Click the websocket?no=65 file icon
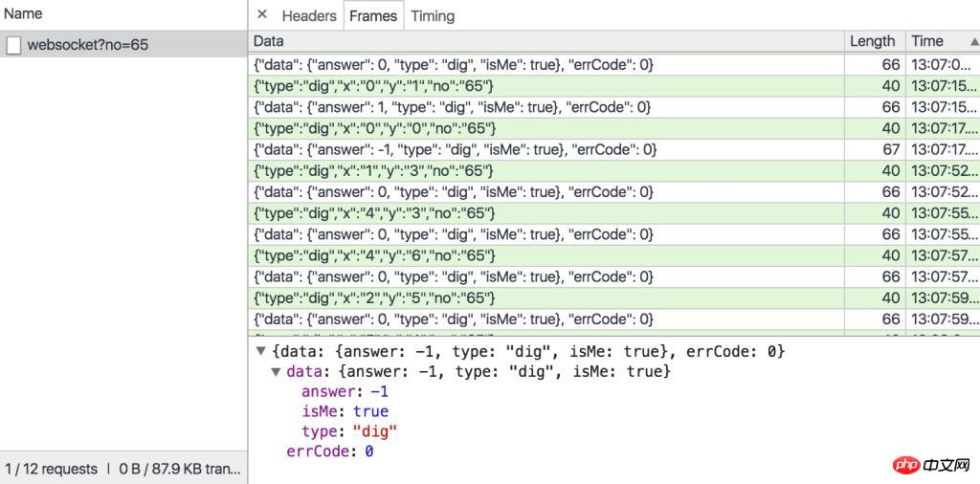This screenshot has height=484, width=980. click(13, 45)
